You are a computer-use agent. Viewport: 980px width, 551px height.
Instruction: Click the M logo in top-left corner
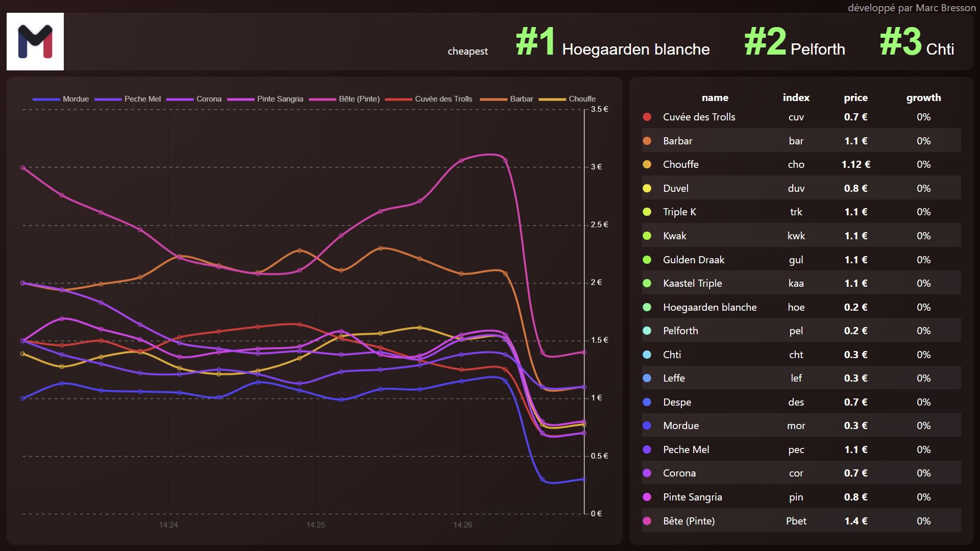coord(35,42)
